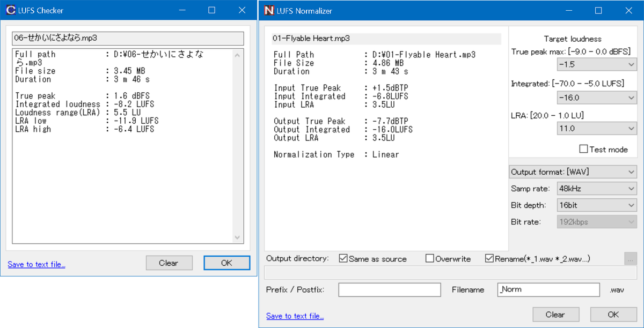Screen dimensions: 644x328
Task: Click the LRA high -6.4 LUFS value
Action: click(x=133, y=129)
